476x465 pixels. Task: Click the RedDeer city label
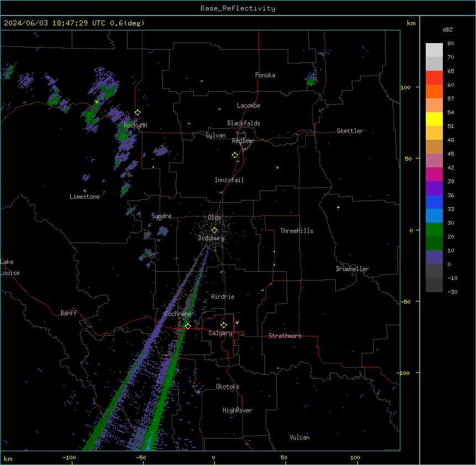click(243, 140)
